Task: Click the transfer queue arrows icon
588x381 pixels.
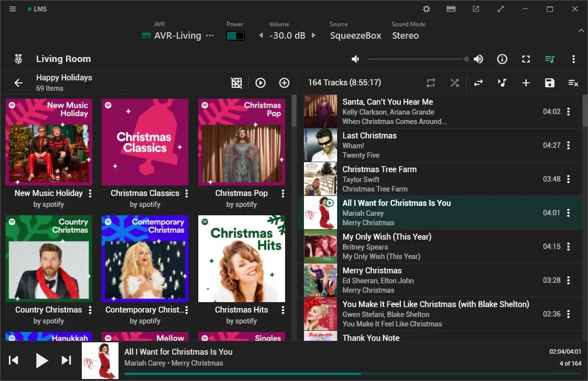Action: pos(478,83)
